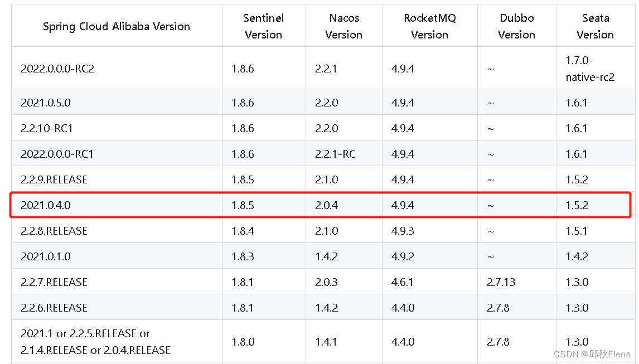Click the "Dubbo Version" column header
Image resolution: width=639 pixels, height=364 pixels.
pyautogui.click(x=516, y=26)
